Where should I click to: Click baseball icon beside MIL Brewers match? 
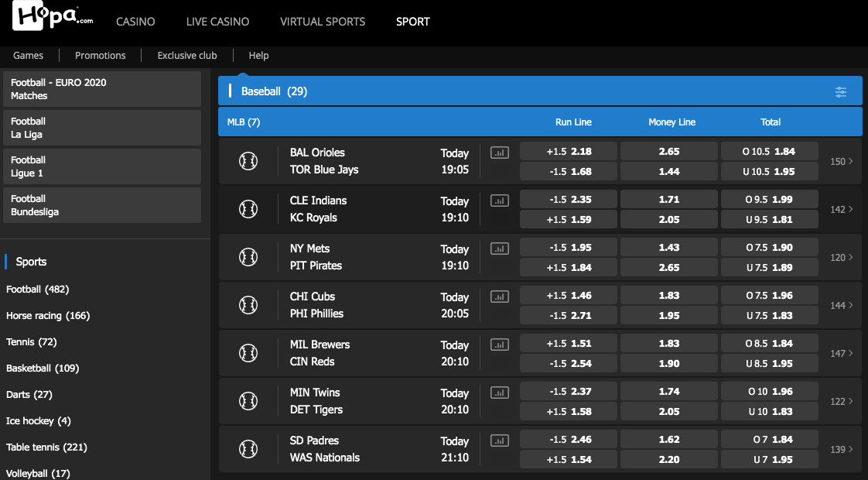[248, 353]
